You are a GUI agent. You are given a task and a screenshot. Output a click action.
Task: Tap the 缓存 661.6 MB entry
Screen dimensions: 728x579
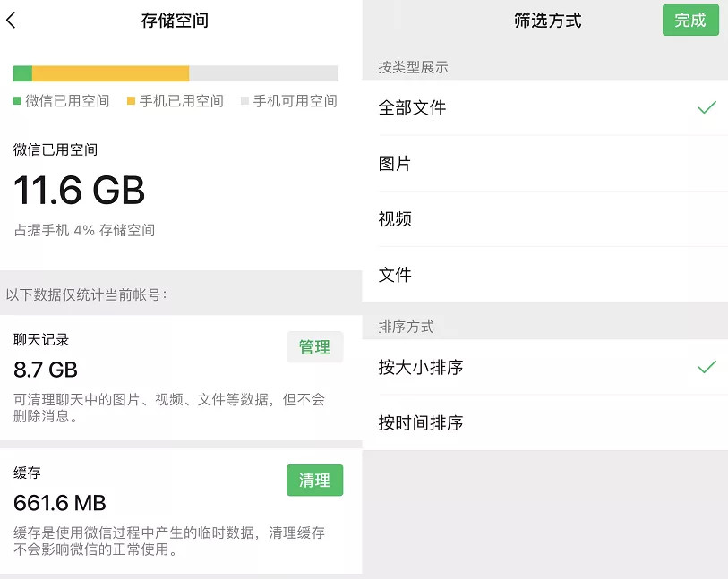point(181,511)
